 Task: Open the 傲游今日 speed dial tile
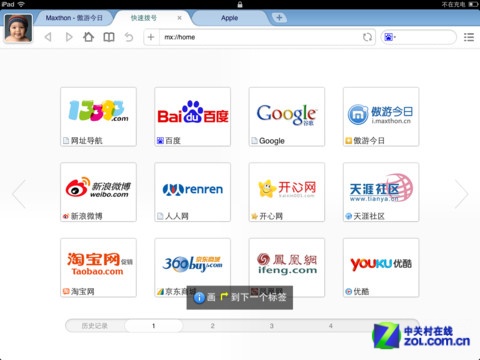point(381,117)
